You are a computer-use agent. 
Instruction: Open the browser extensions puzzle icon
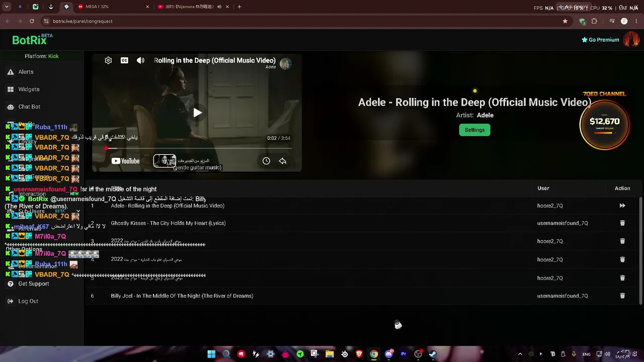pos(594,21)
